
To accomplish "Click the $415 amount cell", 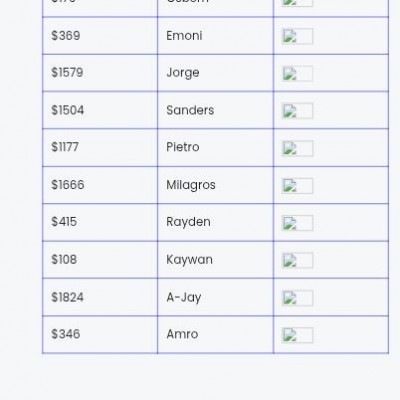I will point(100,222).
